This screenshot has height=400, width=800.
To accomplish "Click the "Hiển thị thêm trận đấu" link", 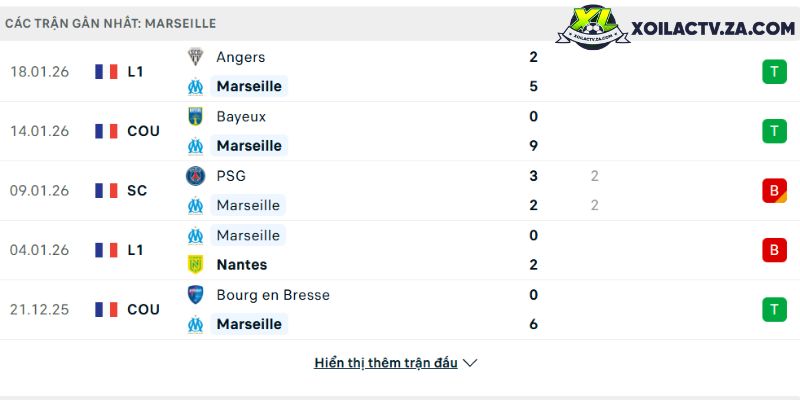I will coord(386,363).
